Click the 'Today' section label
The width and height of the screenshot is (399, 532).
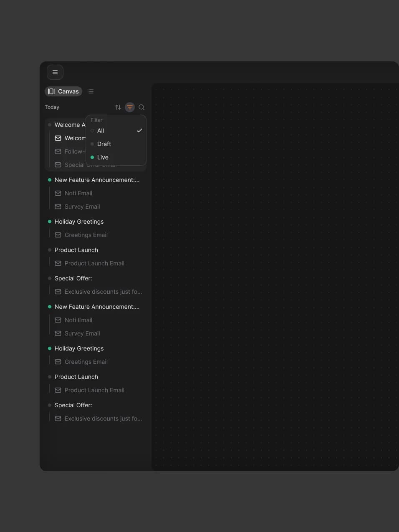pos(52,107)
